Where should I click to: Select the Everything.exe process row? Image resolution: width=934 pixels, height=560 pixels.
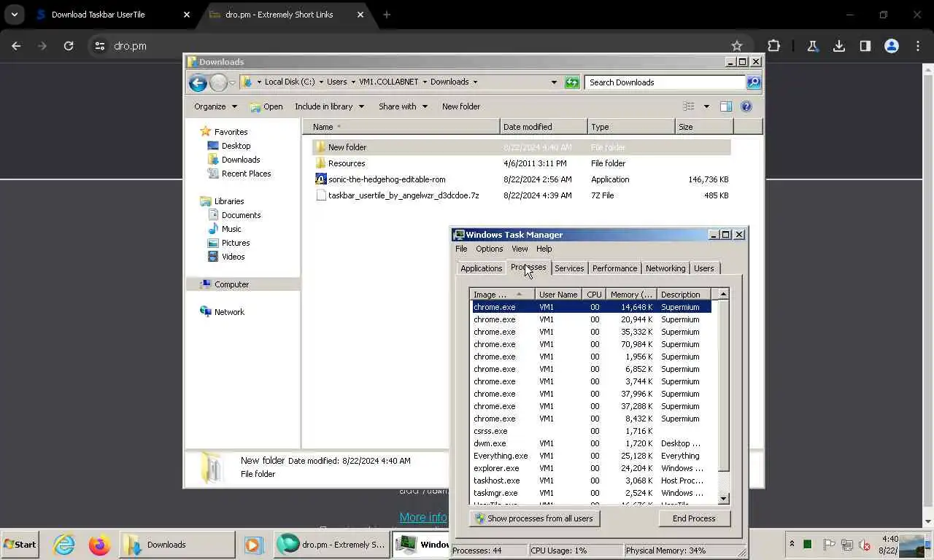point(590,456)
